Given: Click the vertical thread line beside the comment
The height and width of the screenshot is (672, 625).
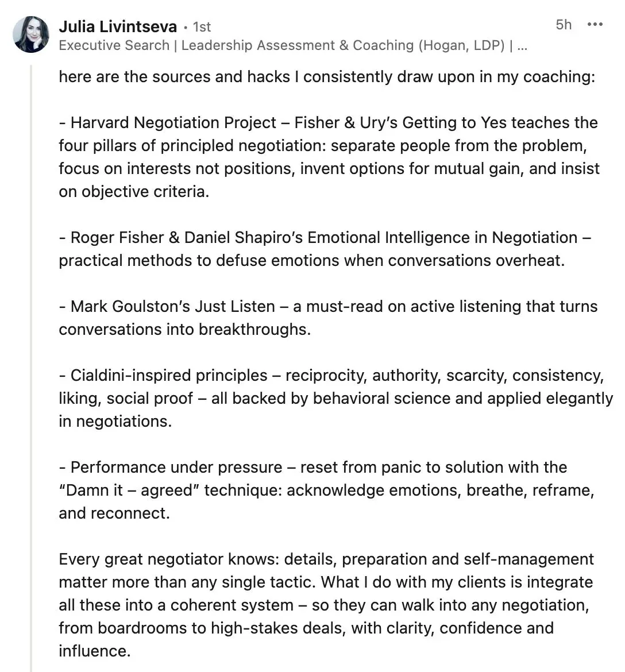Looking at the screenshot, I should 31,368.
